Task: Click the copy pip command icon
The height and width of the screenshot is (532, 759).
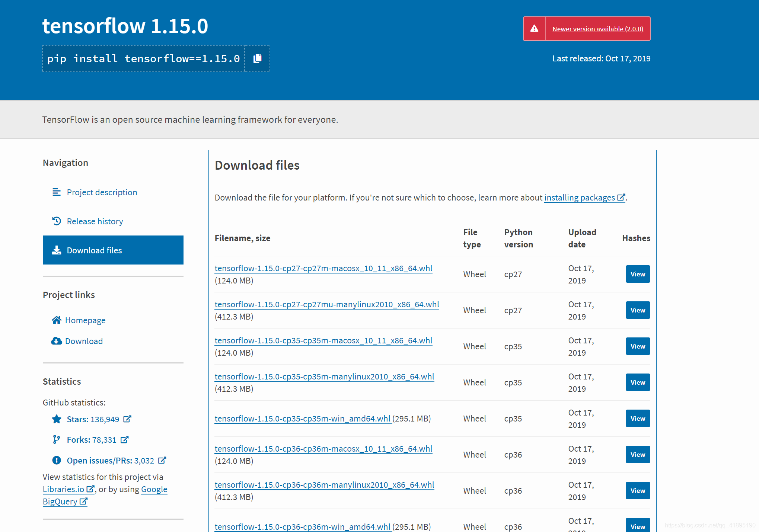Action: pyautogui.click(x=257, y=58)
